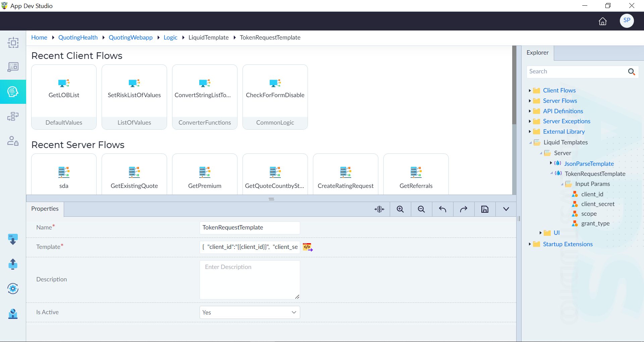This screenshot has width=644, height=342.
Task: Open the sidebar workflow hierarchy icon
Action: [x=13, y=116]
